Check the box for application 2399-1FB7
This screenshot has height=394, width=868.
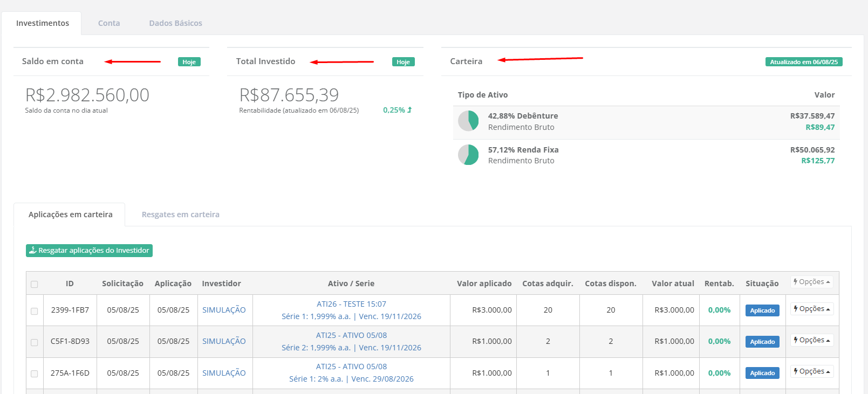(35, 311)
